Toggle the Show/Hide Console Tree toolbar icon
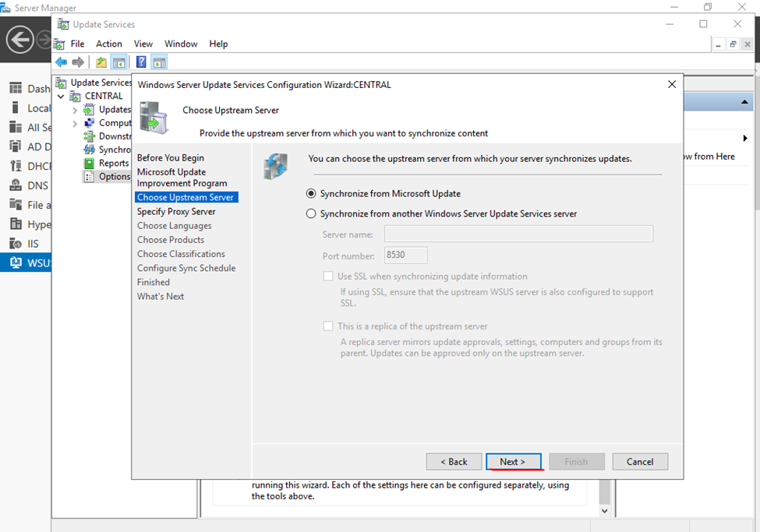760x532 pixels. pos(119,62)
